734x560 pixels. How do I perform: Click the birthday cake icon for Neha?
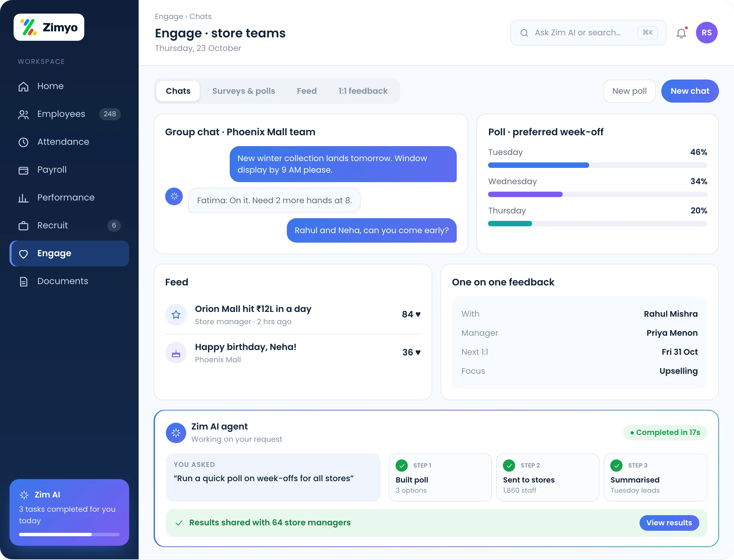176,353
